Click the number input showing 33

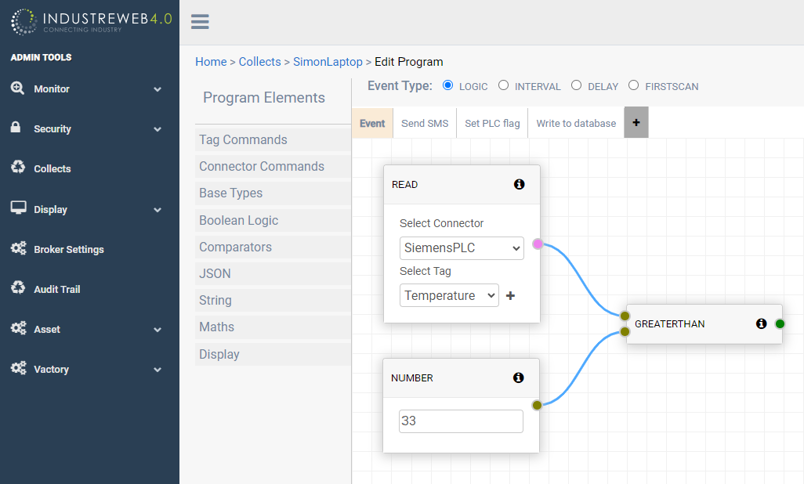pos(461,421)
